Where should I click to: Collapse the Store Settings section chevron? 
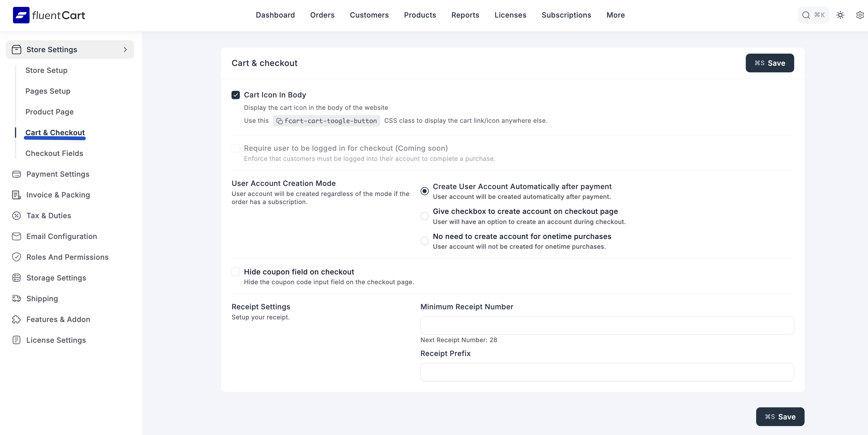pos(125,49)
